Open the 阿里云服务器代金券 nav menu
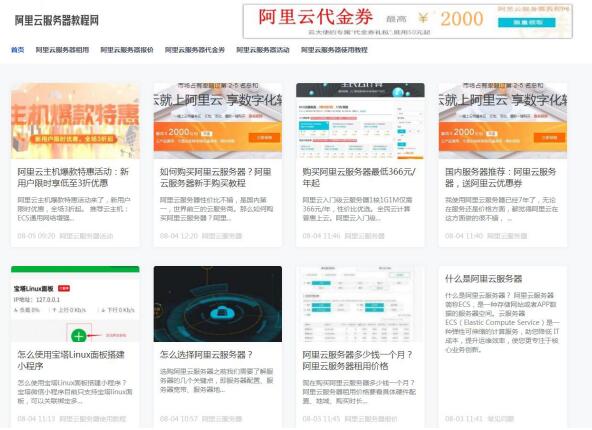 click(x=195, y=50)
